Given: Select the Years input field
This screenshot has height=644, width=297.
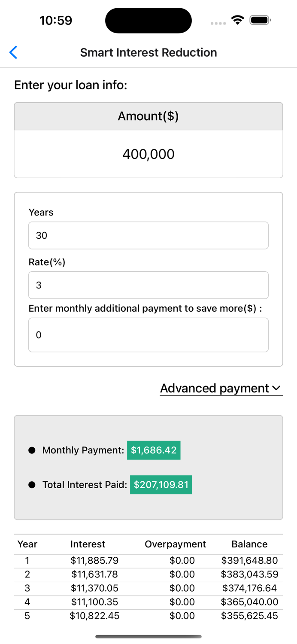Looking at the screenshot, I should click(x=148, y=235).
